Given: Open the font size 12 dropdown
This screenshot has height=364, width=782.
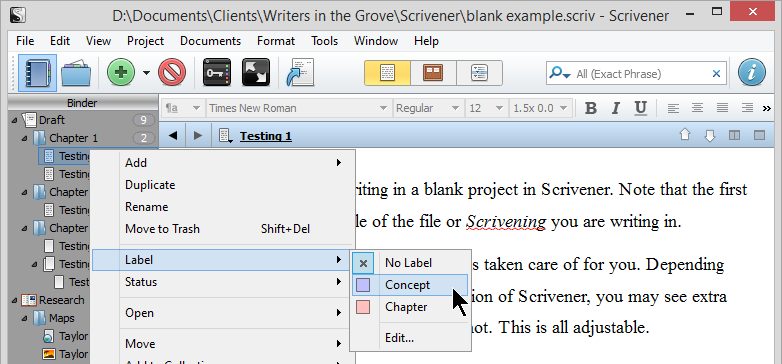Looking at the screenshot, I should pos(486,108).
